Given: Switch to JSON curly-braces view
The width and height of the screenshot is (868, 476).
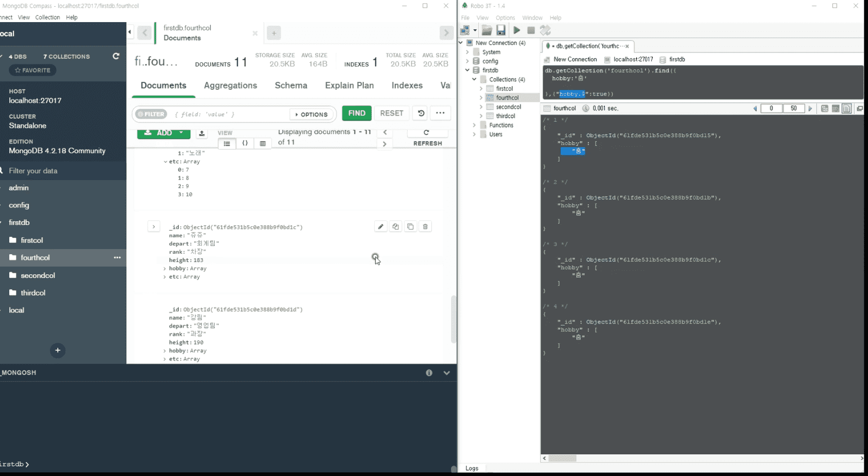Looking at the screenshot, I should (x=245, y=144).
